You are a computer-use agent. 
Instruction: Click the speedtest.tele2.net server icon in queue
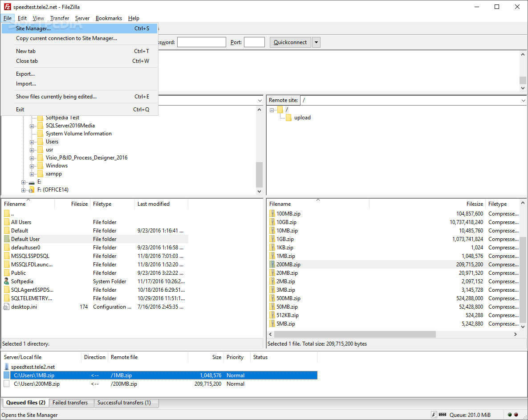(x=7, y=367)
